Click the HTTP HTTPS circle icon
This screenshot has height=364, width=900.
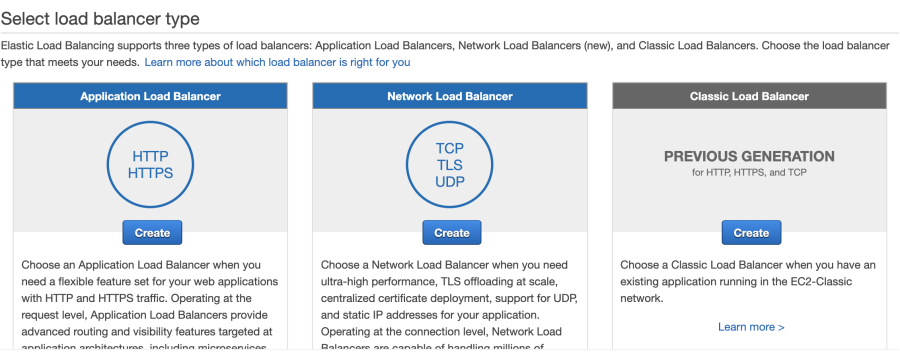tap(150, 165)
